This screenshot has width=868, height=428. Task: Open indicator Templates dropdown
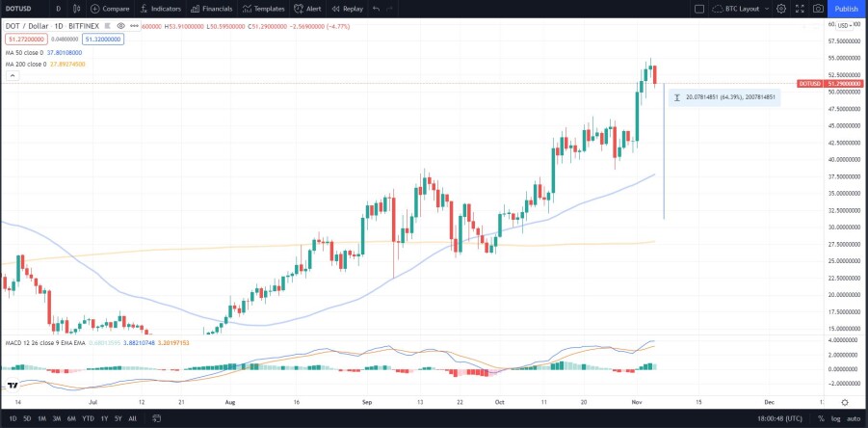(264, 9)
